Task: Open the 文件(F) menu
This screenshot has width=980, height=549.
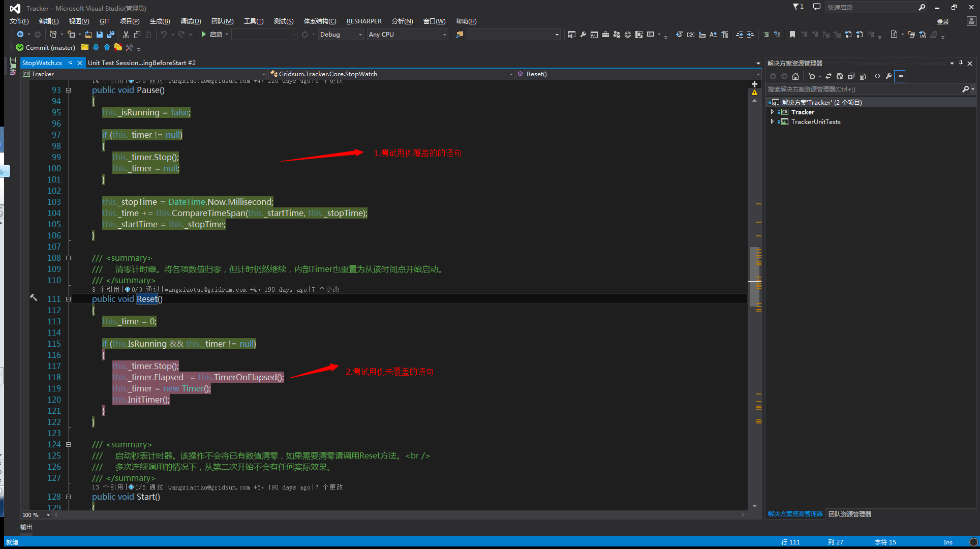Action: (x=19, y=21)
